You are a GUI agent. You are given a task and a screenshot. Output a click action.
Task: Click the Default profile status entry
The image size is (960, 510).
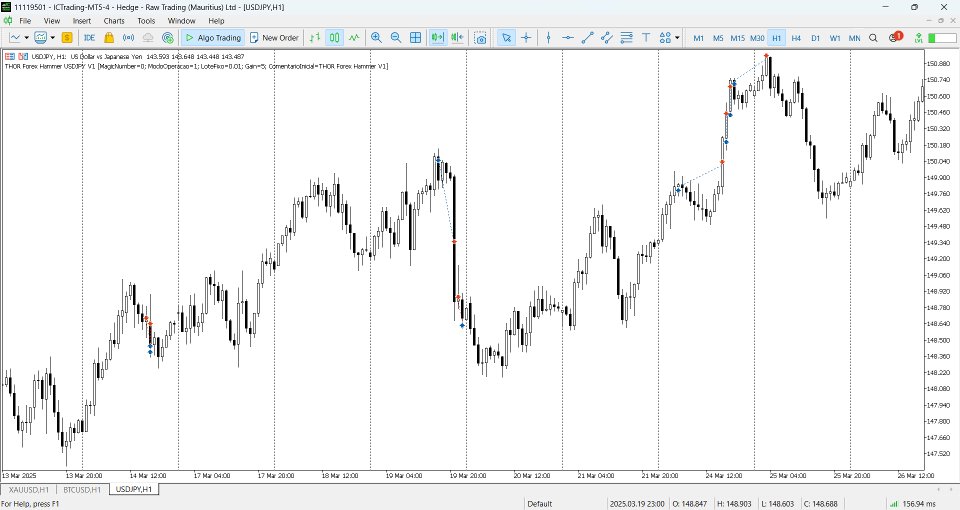pyautogui.click(x=539, y=504)
